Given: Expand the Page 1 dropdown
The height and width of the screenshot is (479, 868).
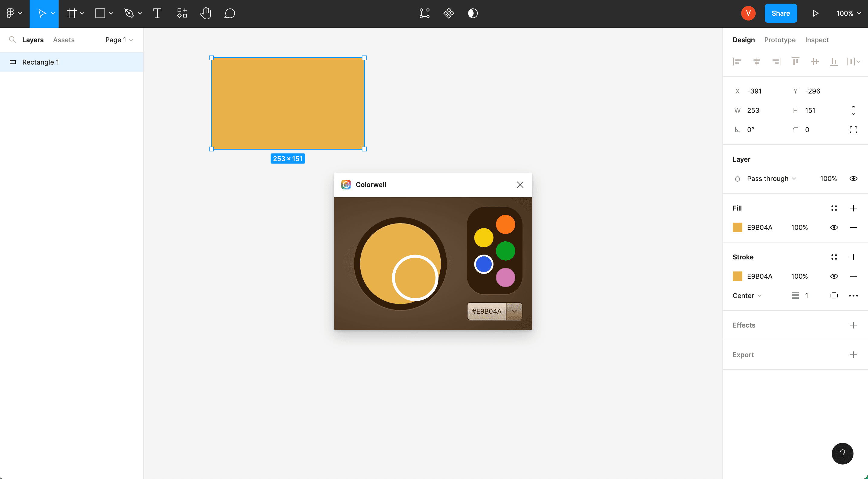Looking at the screenshot, I should point(119,40).
